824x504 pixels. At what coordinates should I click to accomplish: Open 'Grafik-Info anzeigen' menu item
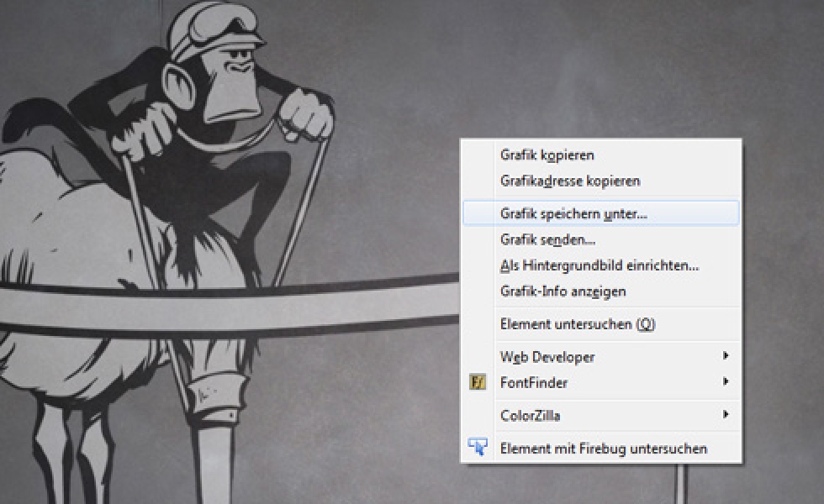click(563, 291)
